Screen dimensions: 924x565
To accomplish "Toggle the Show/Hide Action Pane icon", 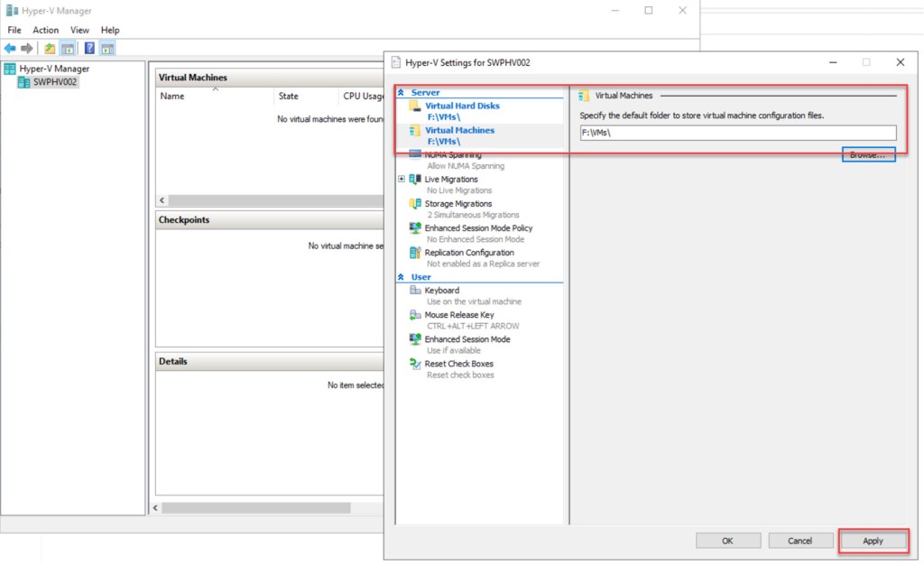I will pyautogui.click(x=107, y=48).
